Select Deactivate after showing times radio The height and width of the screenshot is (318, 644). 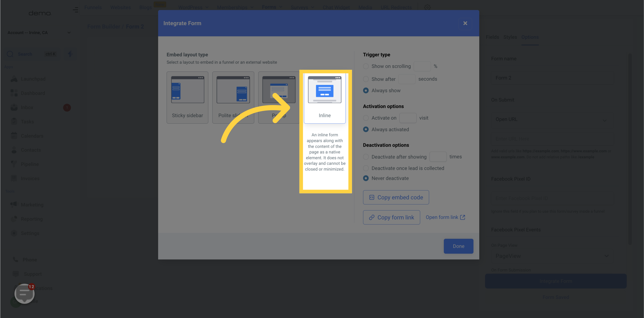(366, 157)
